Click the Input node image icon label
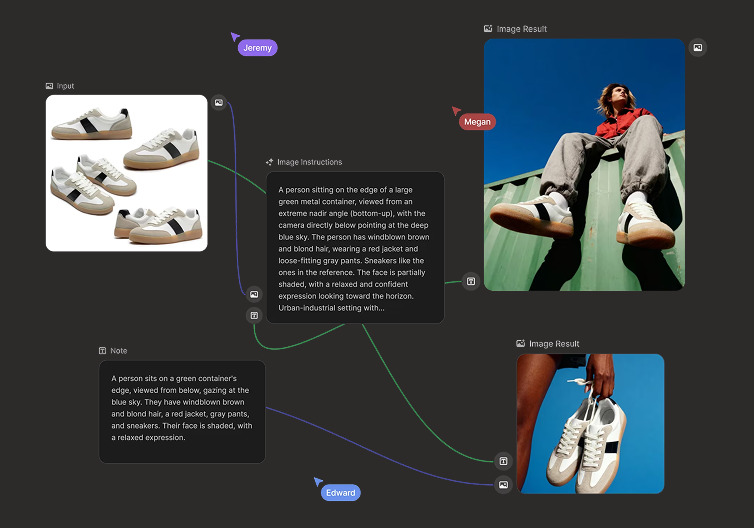The width and height of the screenshot is (754, 528). click(x=49, y=86)
